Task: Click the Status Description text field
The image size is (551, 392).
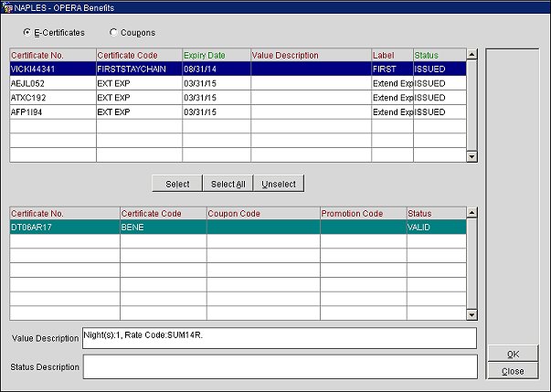Action: click(x=279, y=366)
